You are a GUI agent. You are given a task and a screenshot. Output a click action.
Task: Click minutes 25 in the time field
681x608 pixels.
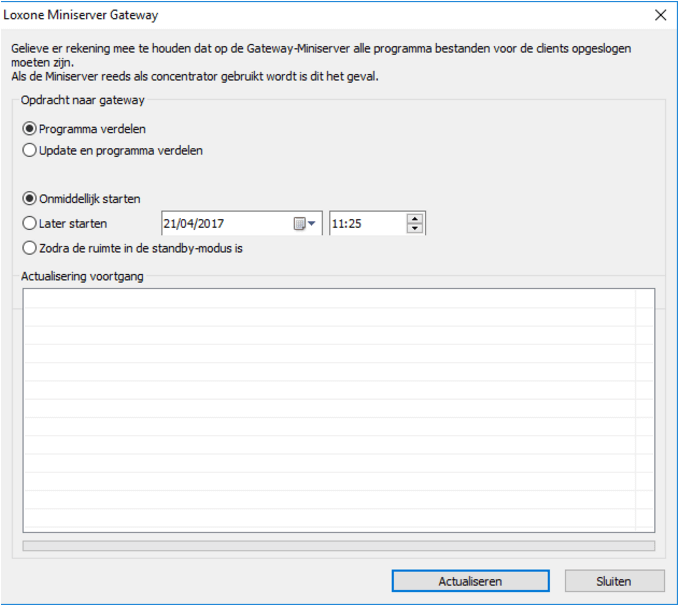pyautogui.click(x=353, y=224)
